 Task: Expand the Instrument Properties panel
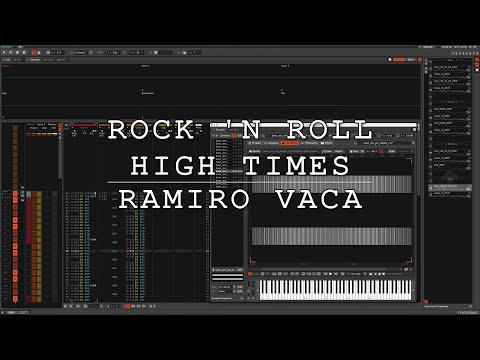click(448, 306)
